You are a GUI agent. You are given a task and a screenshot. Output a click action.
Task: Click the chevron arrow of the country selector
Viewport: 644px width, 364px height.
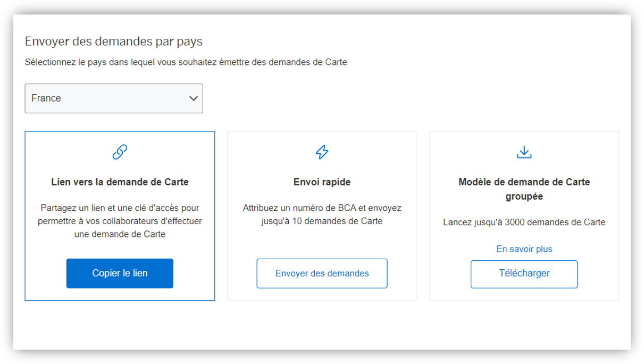click(193, 98)
